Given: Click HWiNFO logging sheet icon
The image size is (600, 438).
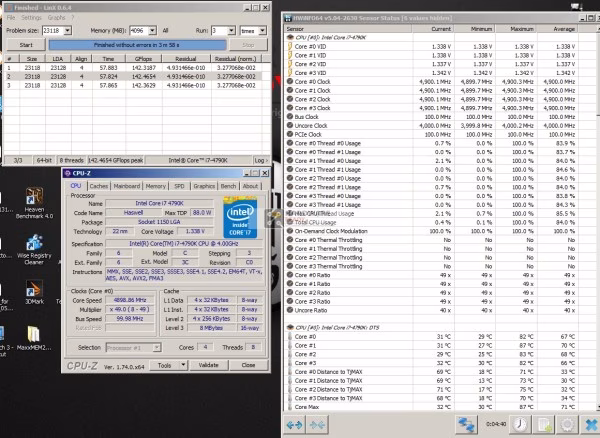Looking at the screenshot, I should (543, 425).
